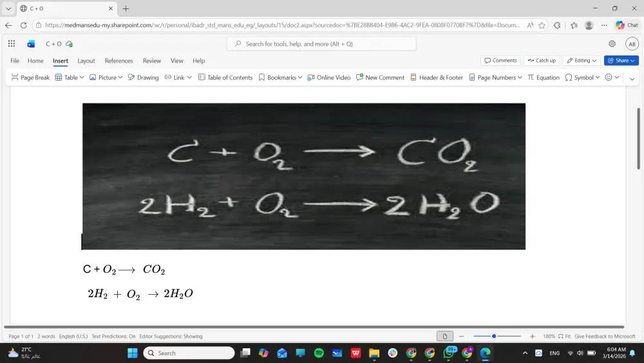Click the vertical document scrollbar
Screen dimensions: 644x363
click(x=638, y=139)
